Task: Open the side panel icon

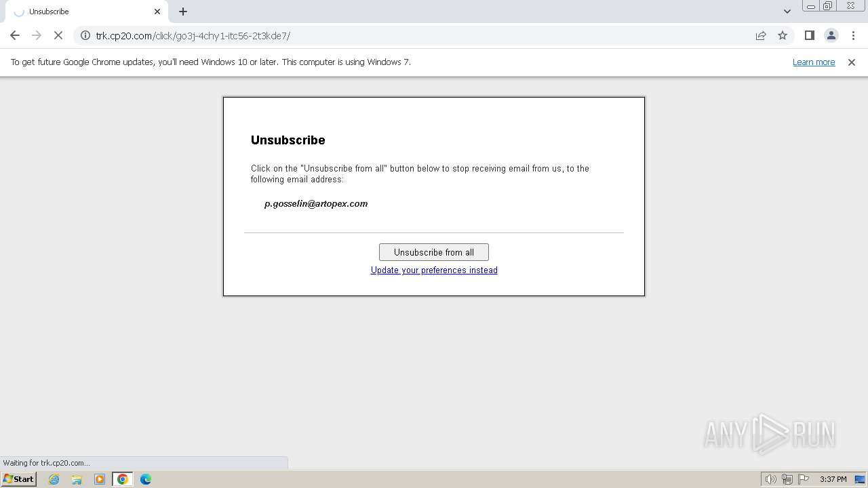Action: coord(809,35)
